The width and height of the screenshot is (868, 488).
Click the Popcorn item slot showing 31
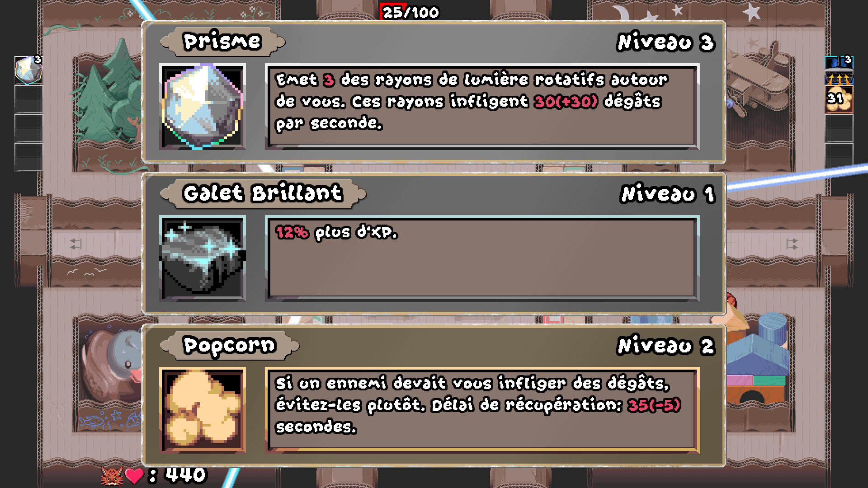pyautogui.click(x=839, y=99)
